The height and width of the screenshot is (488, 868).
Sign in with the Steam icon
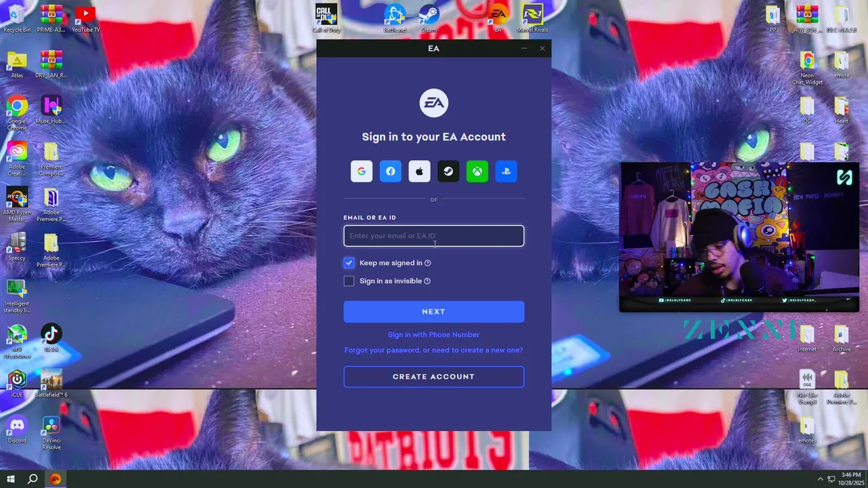(448, 171)
